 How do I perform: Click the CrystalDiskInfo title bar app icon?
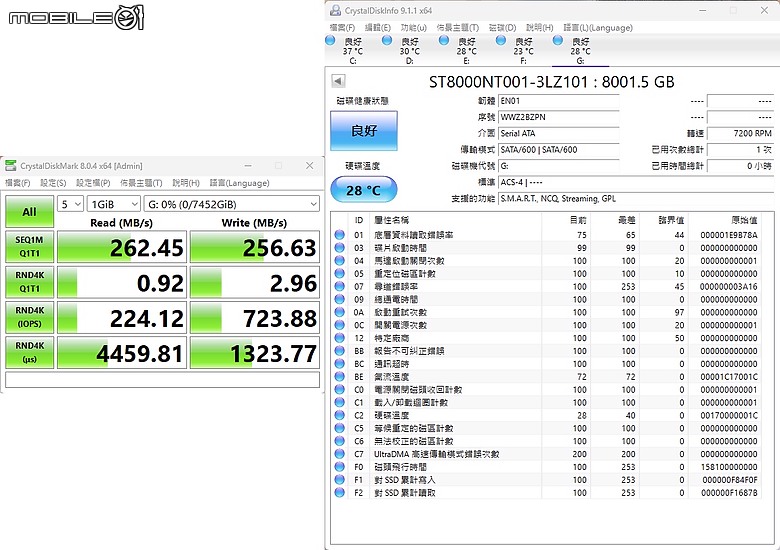click(x=336, y=10)
